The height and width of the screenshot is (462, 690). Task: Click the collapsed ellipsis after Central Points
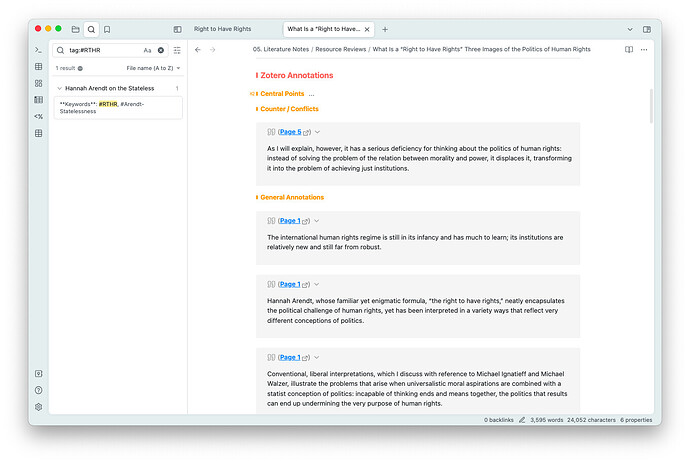pos(312,94)
